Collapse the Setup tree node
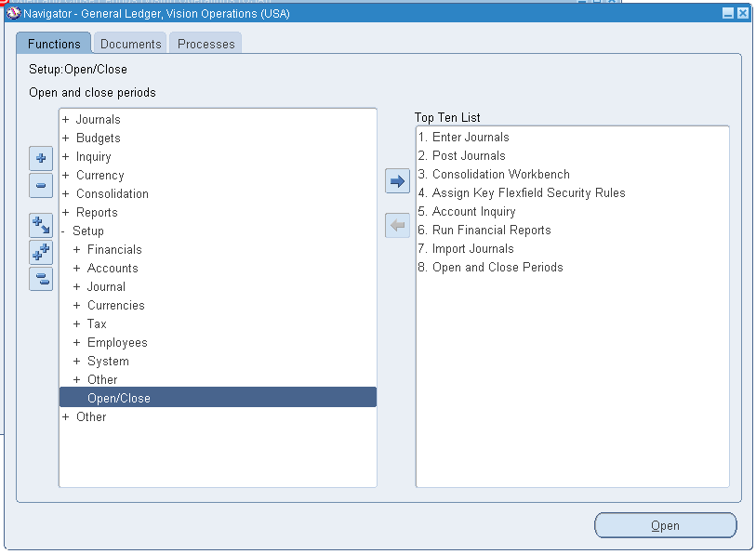Viewport: 756px width, 554px height. [x=63, y=231]
